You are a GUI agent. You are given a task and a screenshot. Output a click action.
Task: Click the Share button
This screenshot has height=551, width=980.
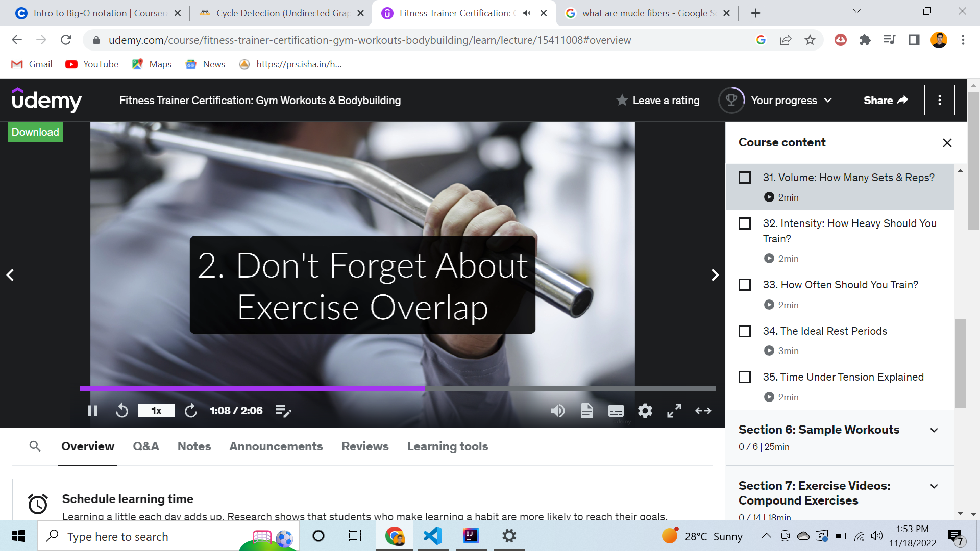885,101
